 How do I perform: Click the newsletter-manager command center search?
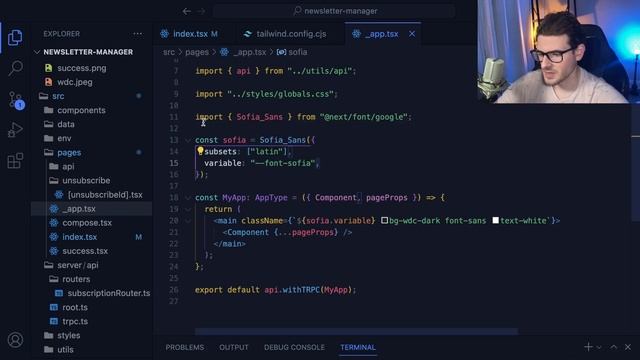pyautogui.click(x=335, y=11)
